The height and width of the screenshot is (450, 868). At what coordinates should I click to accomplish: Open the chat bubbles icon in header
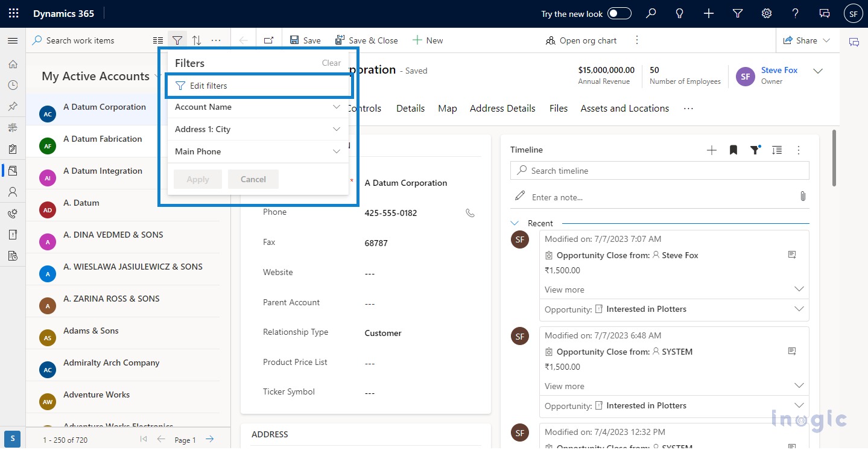coord(825,13)
